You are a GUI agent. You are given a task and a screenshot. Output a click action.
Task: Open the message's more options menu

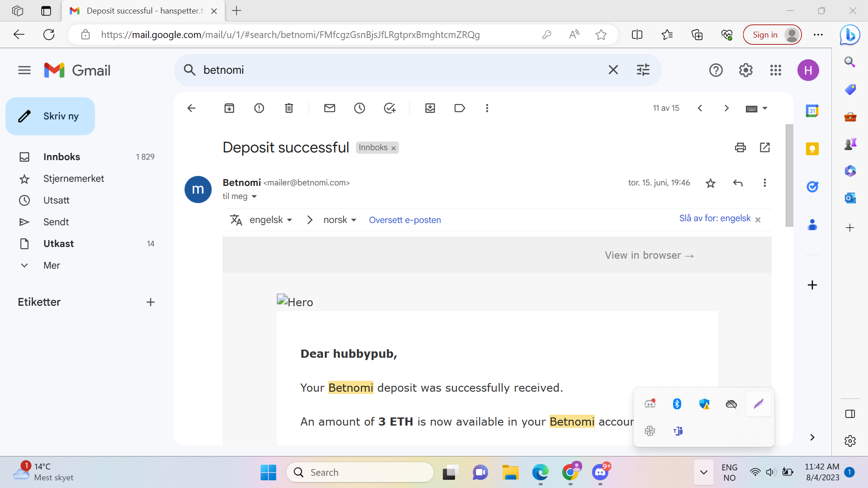765,183
